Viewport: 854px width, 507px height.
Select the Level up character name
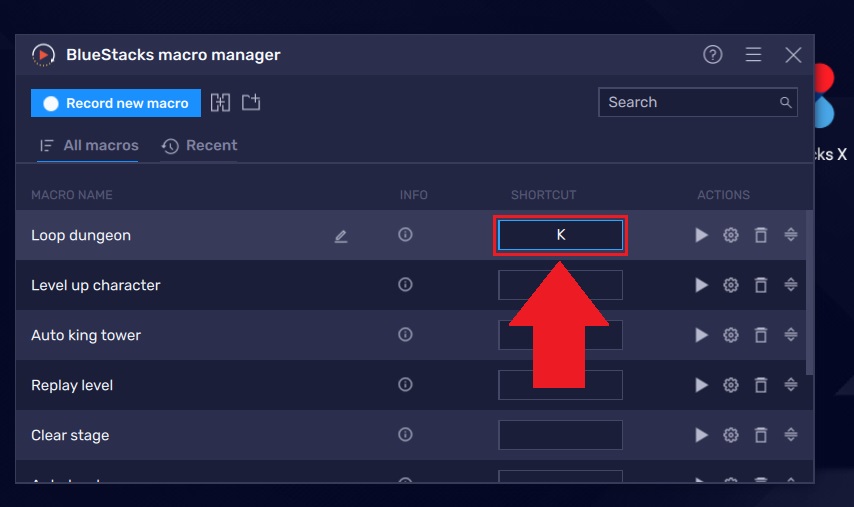(96, 285)
